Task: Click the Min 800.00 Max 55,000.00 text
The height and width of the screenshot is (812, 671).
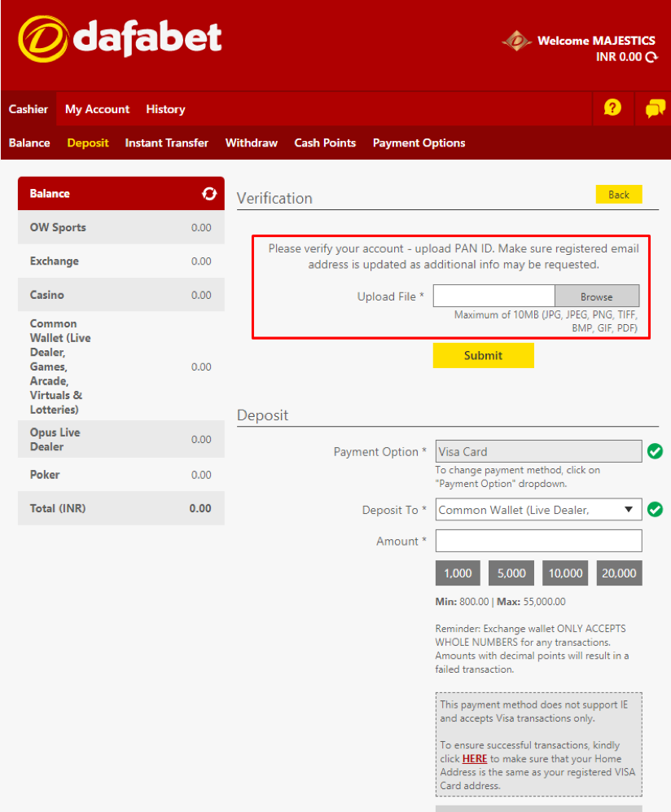Action: click(x=500, y=602)
